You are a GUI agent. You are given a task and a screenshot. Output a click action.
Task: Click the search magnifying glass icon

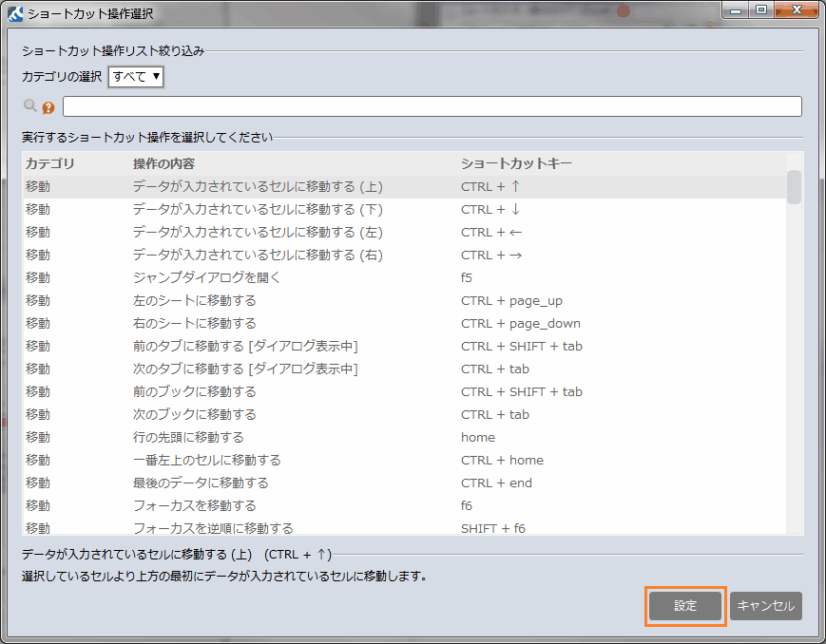(x=31, y=105)
